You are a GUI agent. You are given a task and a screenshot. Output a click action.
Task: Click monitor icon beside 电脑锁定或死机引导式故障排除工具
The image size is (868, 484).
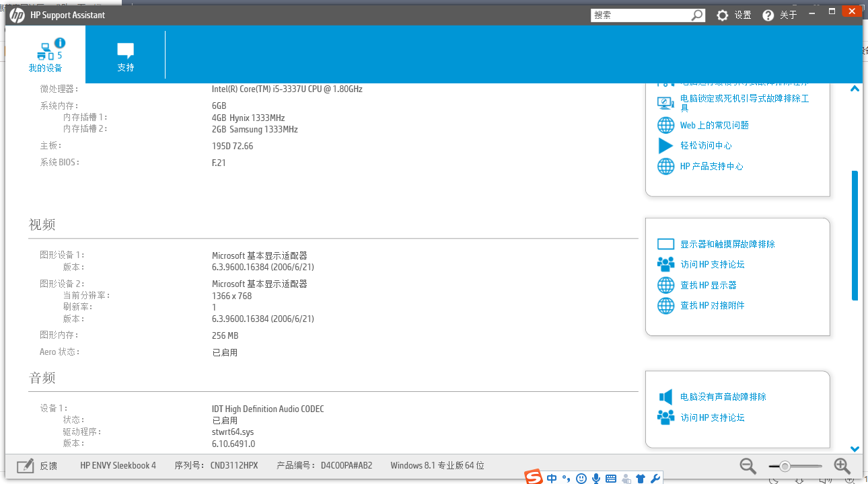665,103
